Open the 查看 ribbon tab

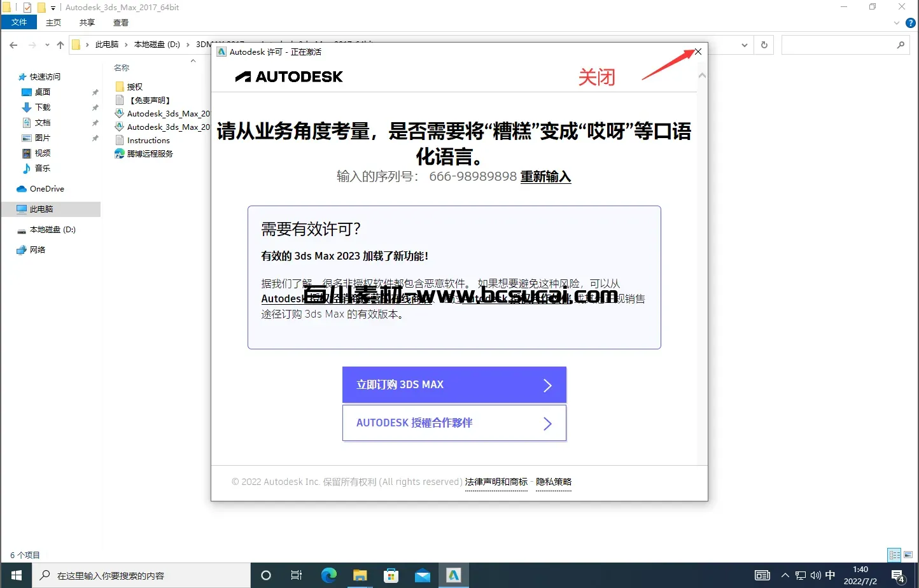pos(121,22)
